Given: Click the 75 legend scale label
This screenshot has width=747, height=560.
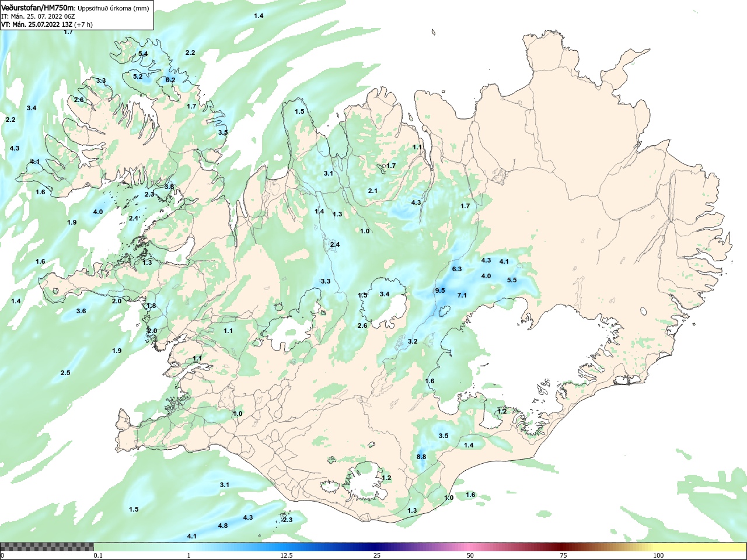Looking at the screenshot, I should point(564,555).
